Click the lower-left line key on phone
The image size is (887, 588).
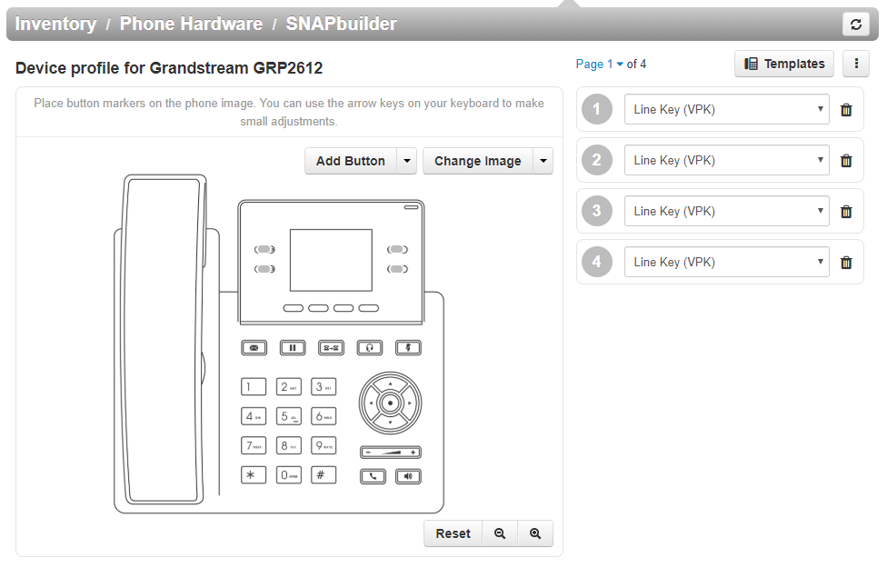coord(264,269)
